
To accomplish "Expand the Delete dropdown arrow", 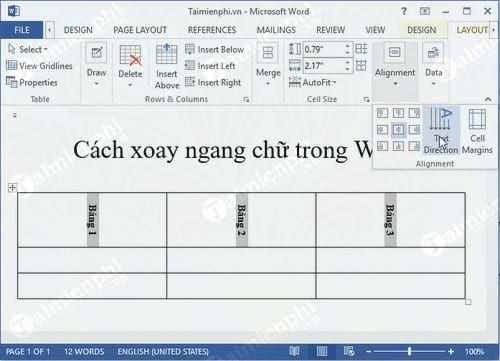I will [130, 85].
